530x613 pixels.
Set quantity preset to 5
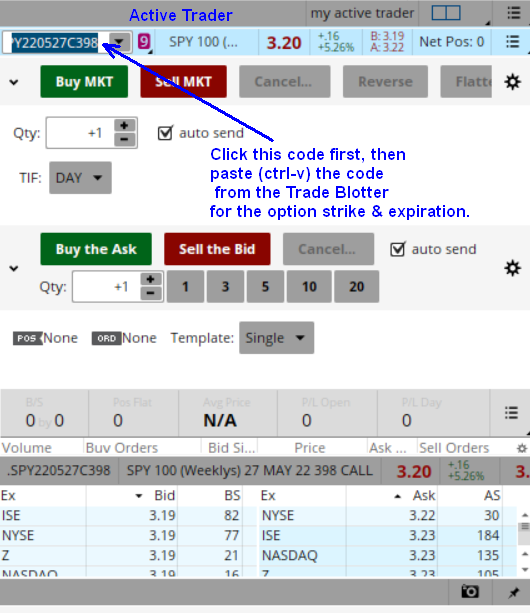point(265,287)
